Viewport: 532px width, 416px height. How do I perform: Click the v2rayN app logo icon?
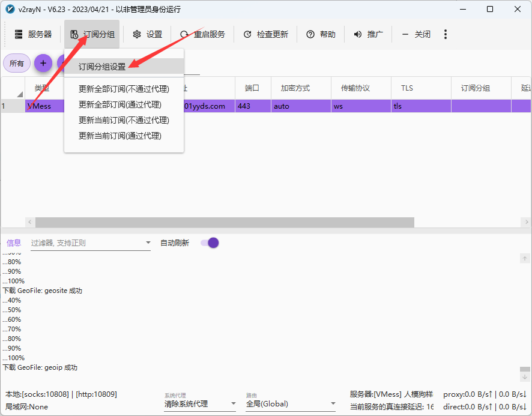tap(10, 9)
